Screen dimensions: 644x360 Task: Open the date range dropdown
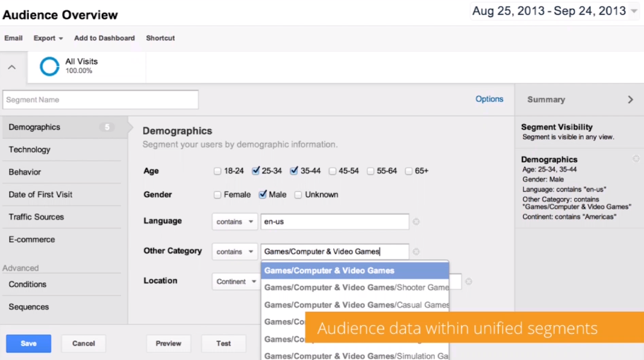pos(633,11)
